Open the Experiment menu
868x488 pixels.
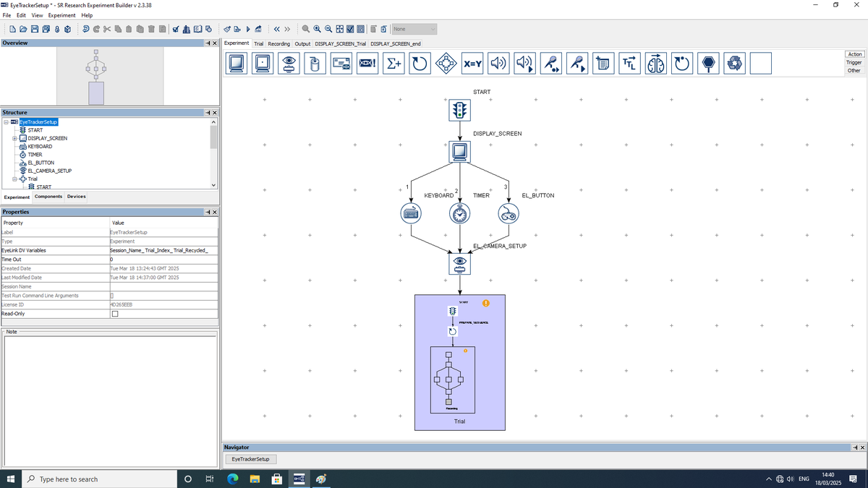point(62,15)
